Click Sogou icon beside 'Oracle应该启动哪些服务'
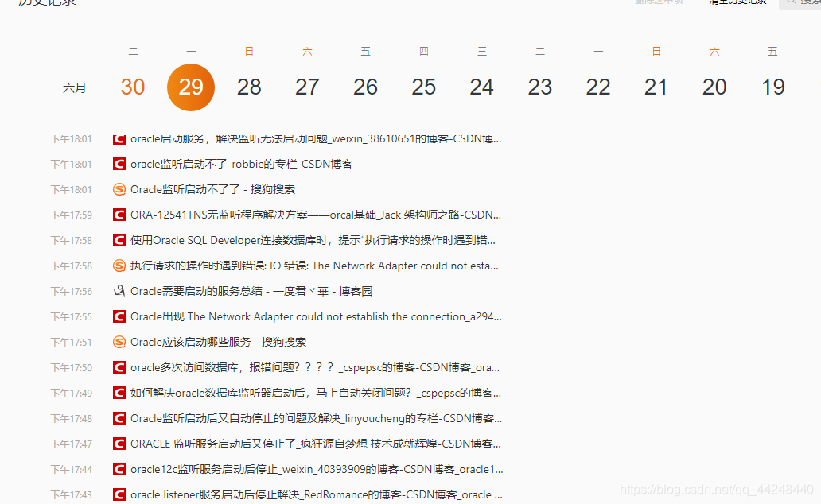This screenshot has width=821, height=504. 119,343
